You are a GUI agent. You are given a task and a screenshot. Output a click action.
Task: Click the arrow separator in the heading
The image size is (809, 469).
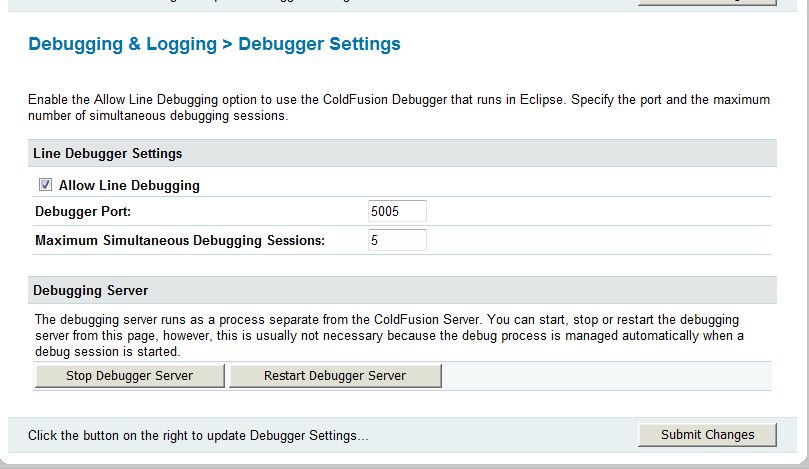pos(227,44)
